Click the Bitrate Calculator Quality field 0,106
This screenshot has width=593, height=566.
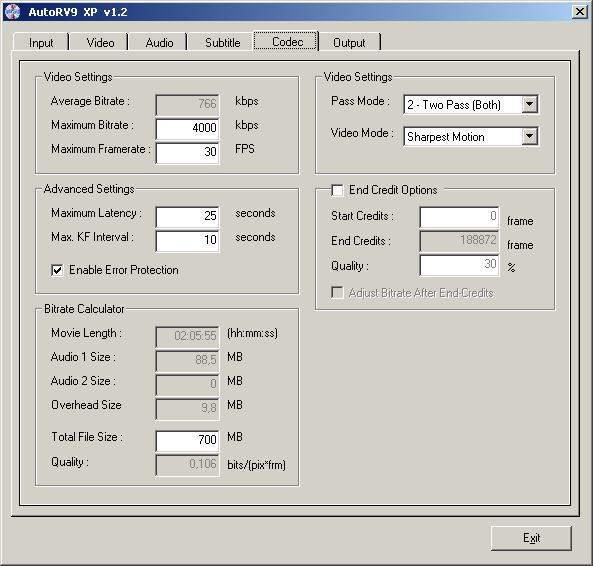188,464
